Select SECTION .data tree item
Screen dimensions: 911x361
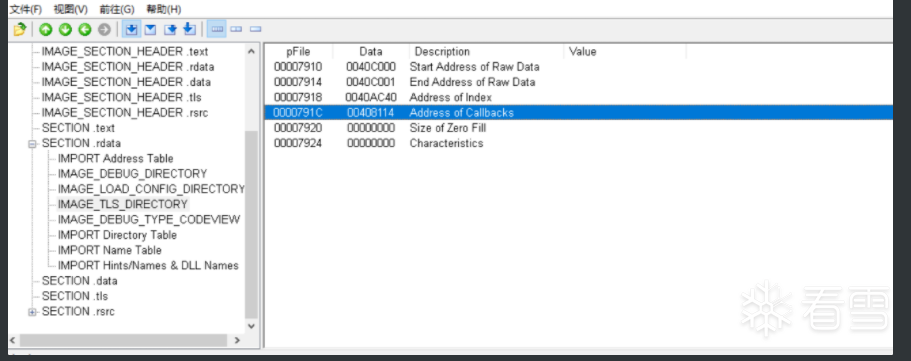80,281
